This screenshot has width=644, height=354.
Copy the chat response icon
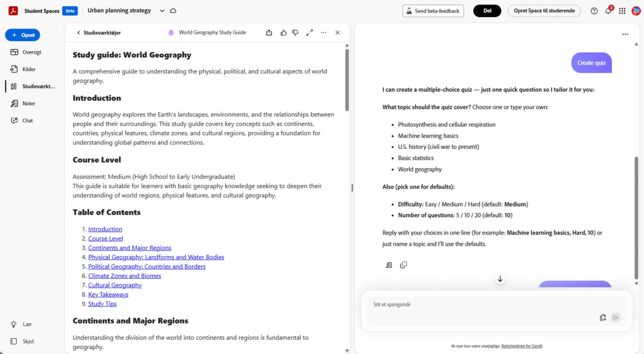pyautogui.click(x=404, y=265)
